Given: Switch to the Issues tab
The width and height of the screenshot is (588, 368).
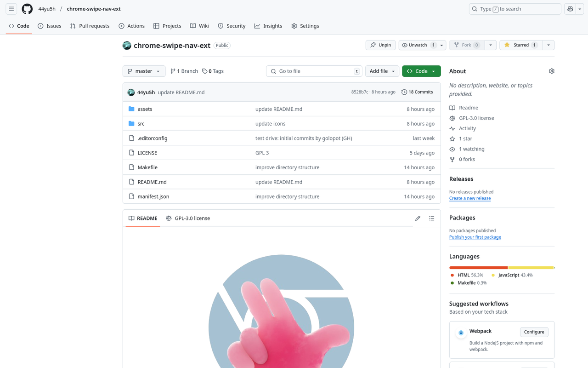Looking at the screenshot, I should pyautogui.click(x=49, y=26).
